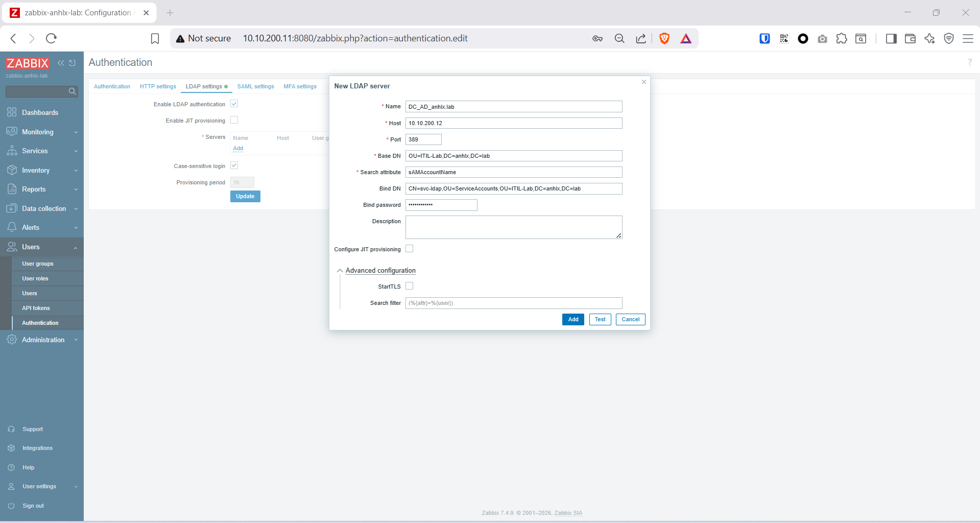Switch to the SAML settings tab
980x523 pixels.
[x=255, y=86]
